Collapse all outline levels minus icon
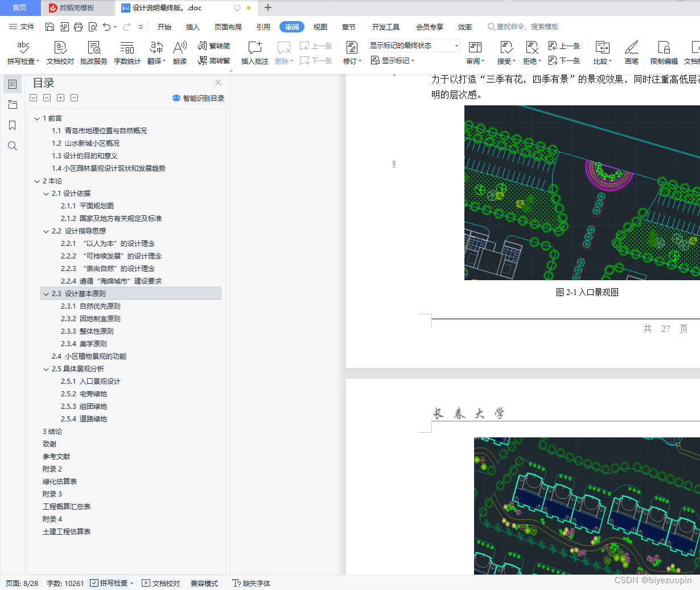Viewport: 700px width, 590px height. (74, 98)
